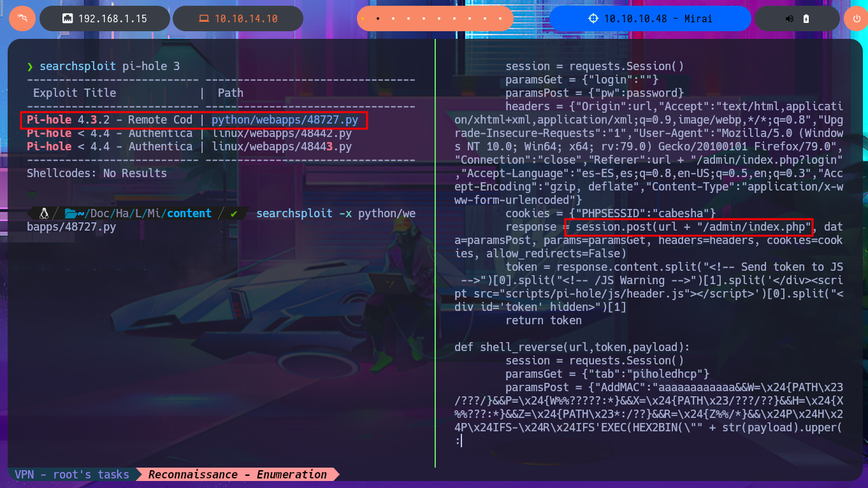Click the 'searchsploit -x' command text

[x=303, y=213]
